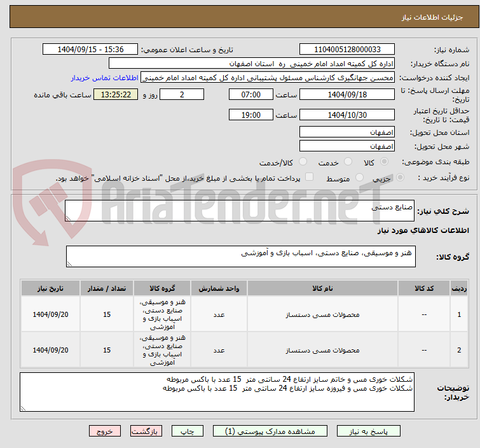Click the 'پاسخ به نیاز' button
Viewport: 480px width, 448px height.
pos(368,431)
